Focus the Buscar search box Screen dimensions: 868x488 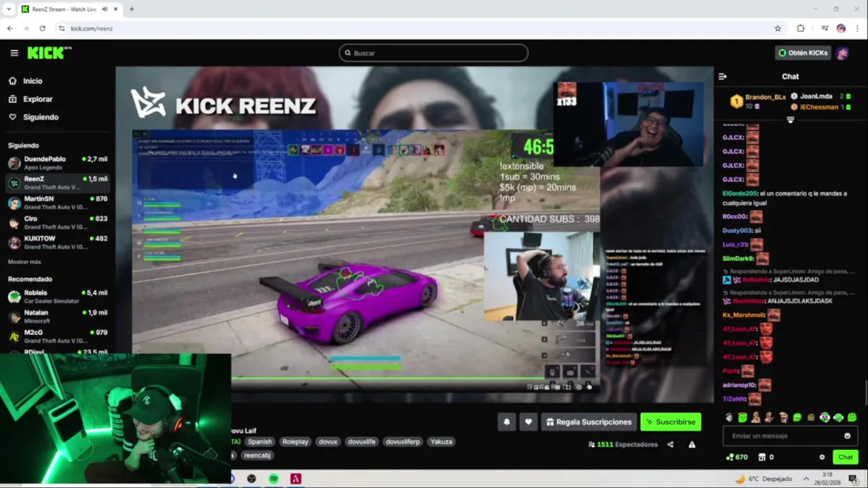coord(433,53)
